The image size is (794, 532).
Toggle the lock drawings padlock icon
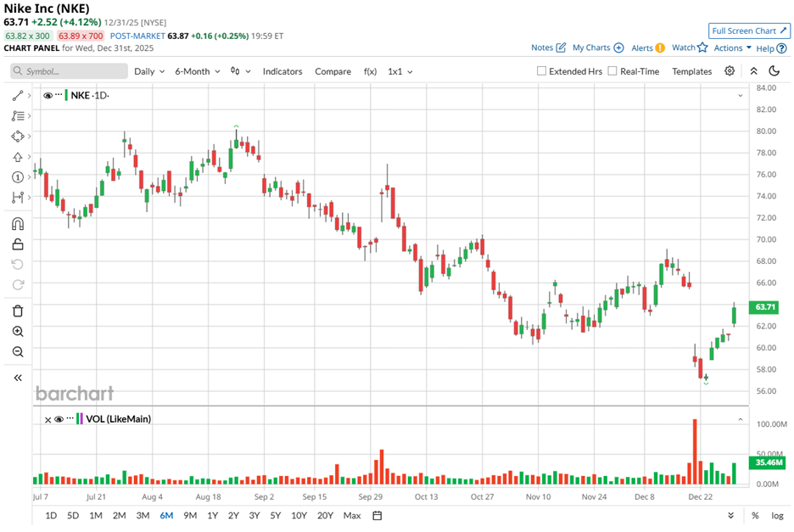(x=18, y=244)
